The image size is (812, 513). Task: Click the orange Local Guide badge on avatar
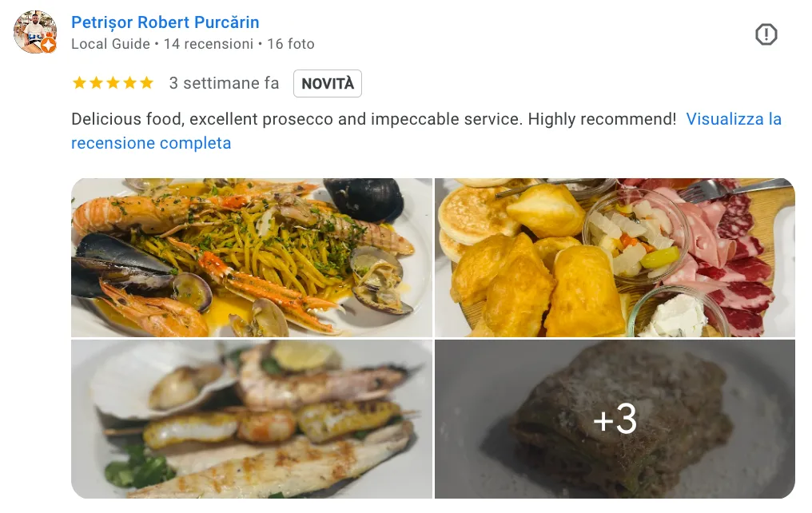click(49, 45)
